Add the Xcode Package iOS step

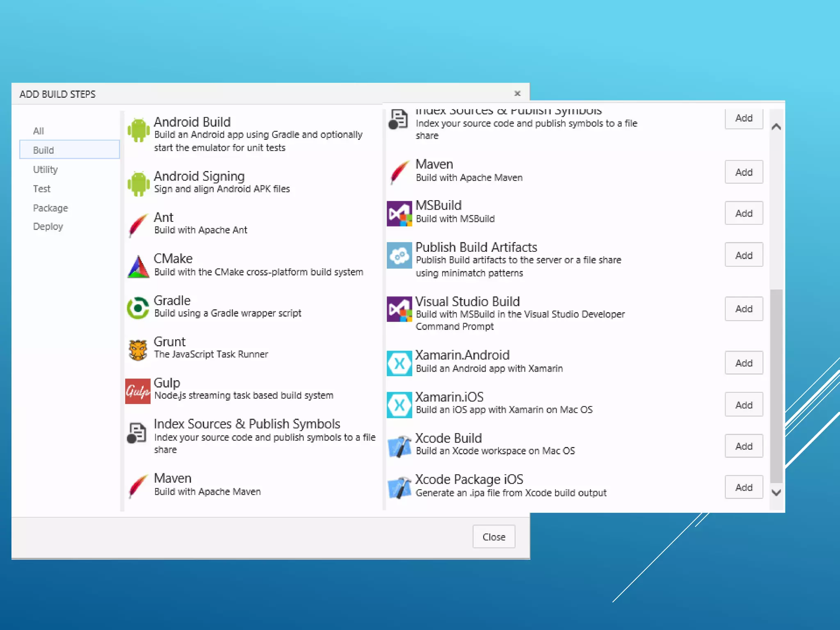[x=743, y=487]
